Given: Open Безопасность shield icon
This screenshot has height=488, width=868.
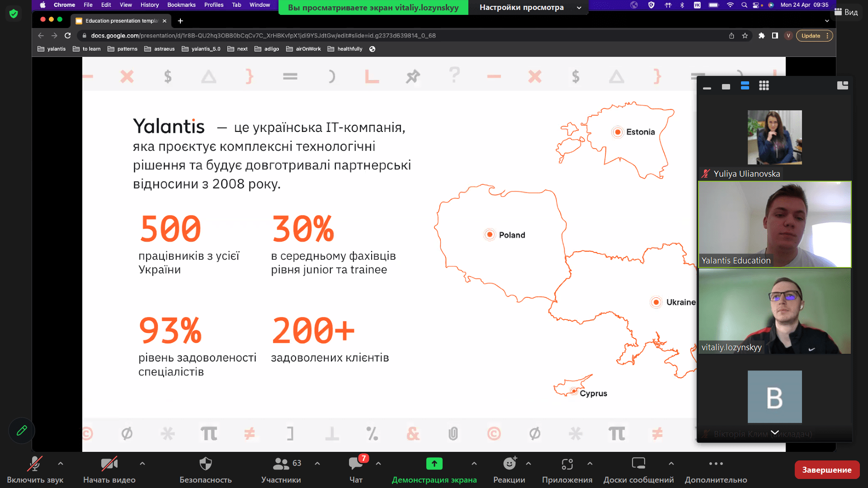Looking at the screenshot, I should [x=206, y=464].
